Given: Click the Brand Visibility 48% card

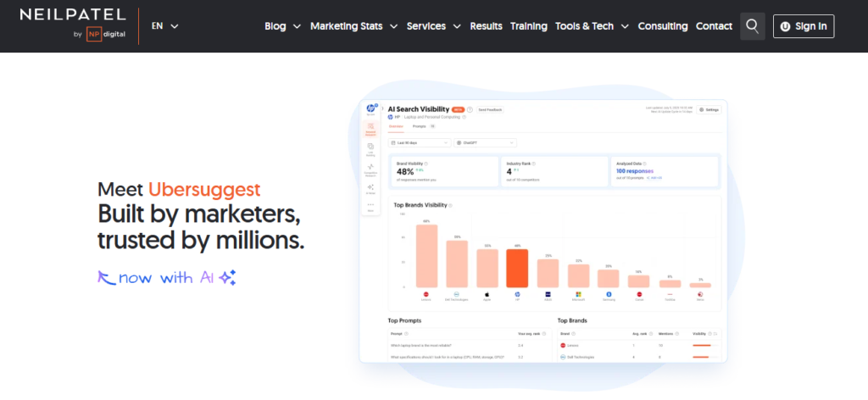Looking at the screenshot, I should (x=445, y=171).
